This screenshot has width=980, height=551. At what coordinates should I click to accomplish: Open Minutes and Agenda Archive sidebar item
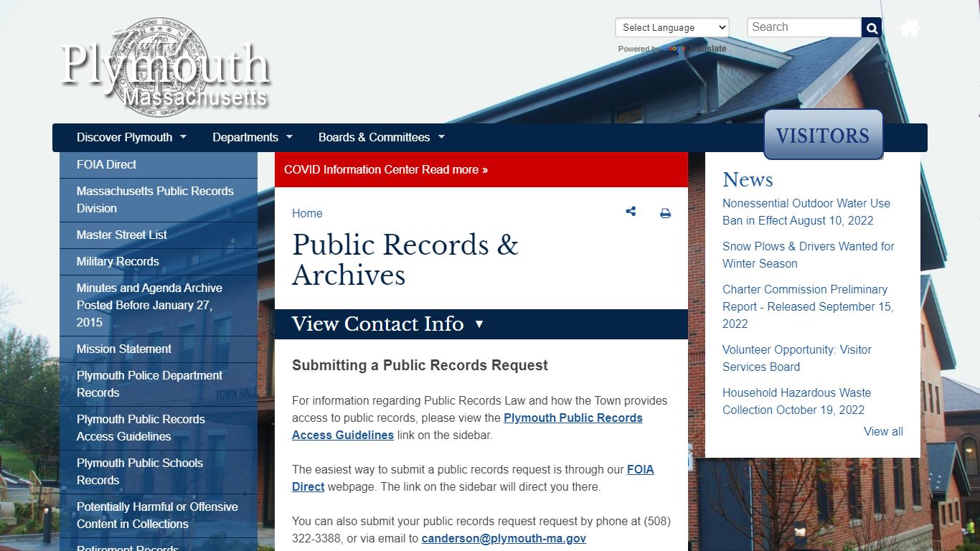(159, 306)
